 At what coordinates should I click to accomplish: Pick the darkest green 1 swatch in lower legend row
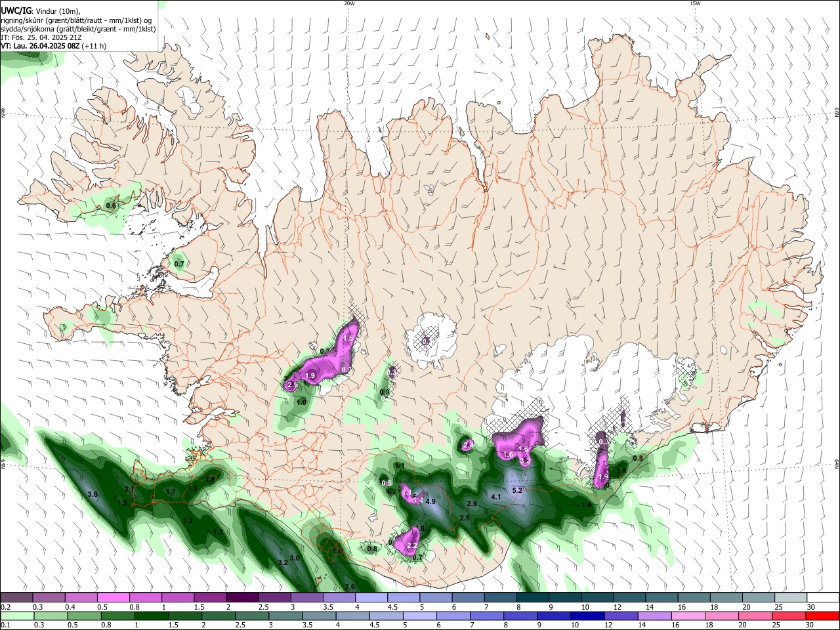click(x=152, y=616)
